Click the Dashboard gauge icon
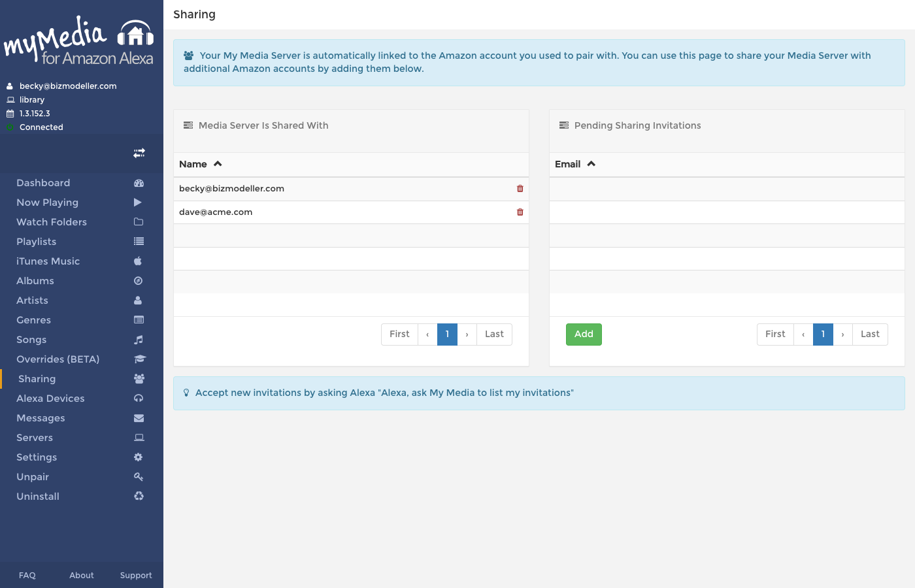Viewport: 915px width, 588px height. [139, 184]
